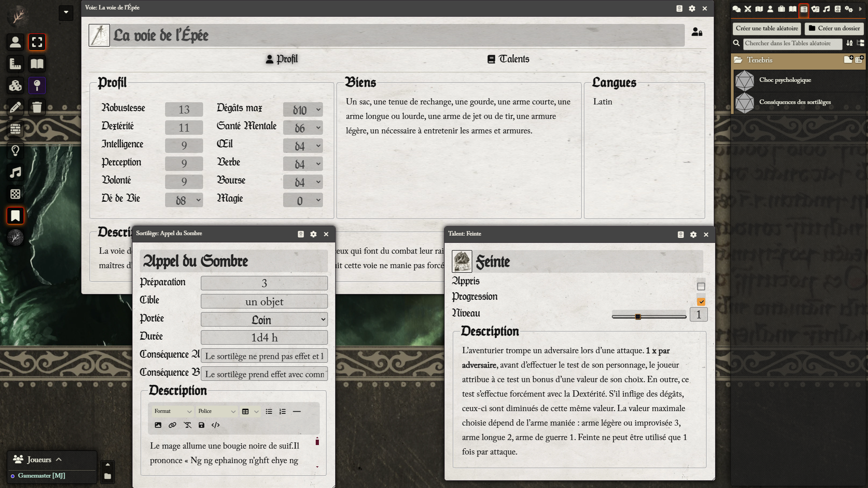This screenshot has height=488, width=868.
Task: Select the Measurement ruler controls
Action: pyautogui.click(x=15, y=64)
